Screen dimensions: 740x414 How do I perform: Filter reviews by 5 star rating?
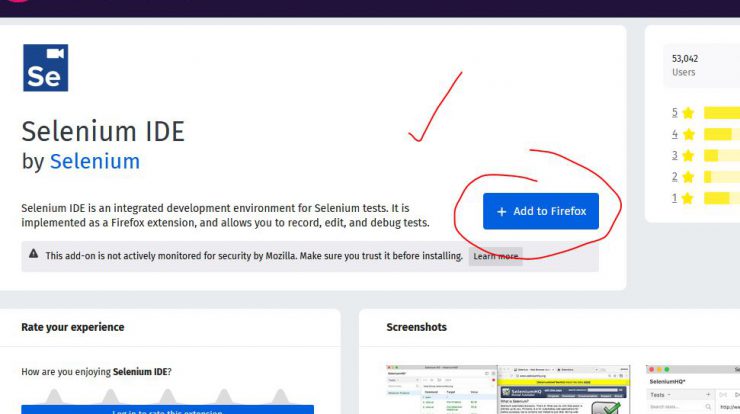click(674, 113)
